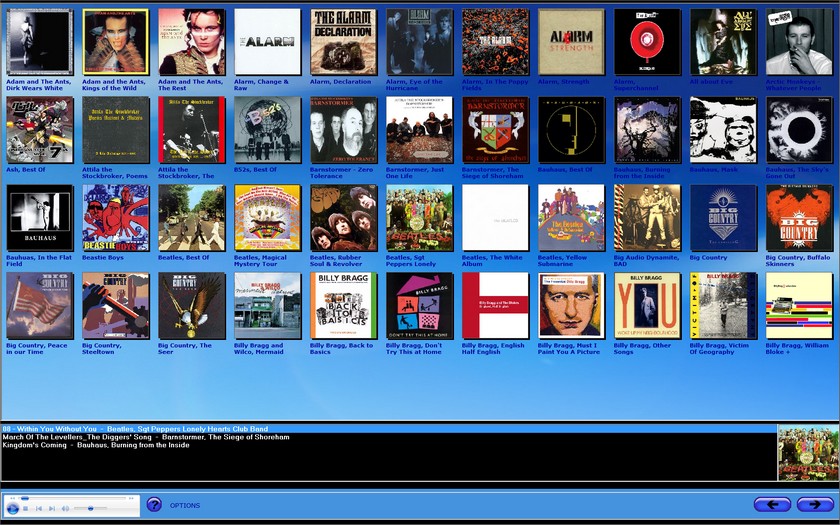
Task: Open Adam and The Ants, Dirk Wears White album
Action: [x=40, y=42]
